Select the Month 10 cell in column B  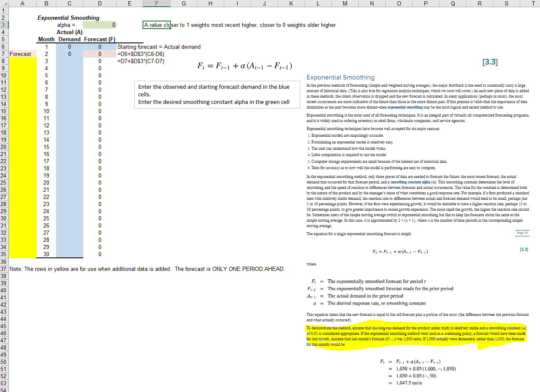(46, 111)
